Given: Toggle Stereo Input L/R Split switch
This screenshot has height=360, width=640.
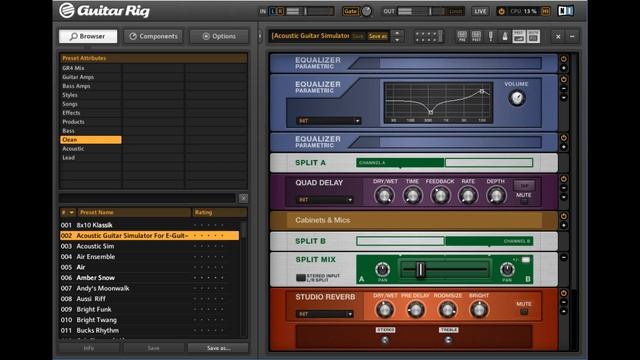Looking at the screenshot, I should tap(301, 278).
